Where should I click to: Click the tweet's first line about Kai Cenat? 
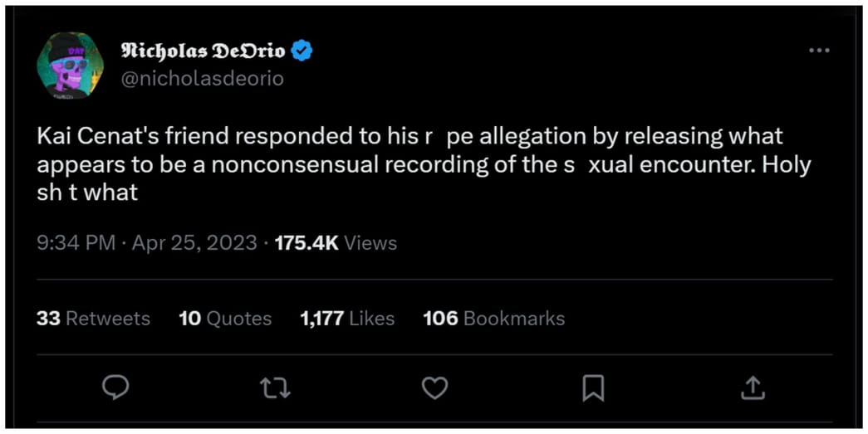409,135
